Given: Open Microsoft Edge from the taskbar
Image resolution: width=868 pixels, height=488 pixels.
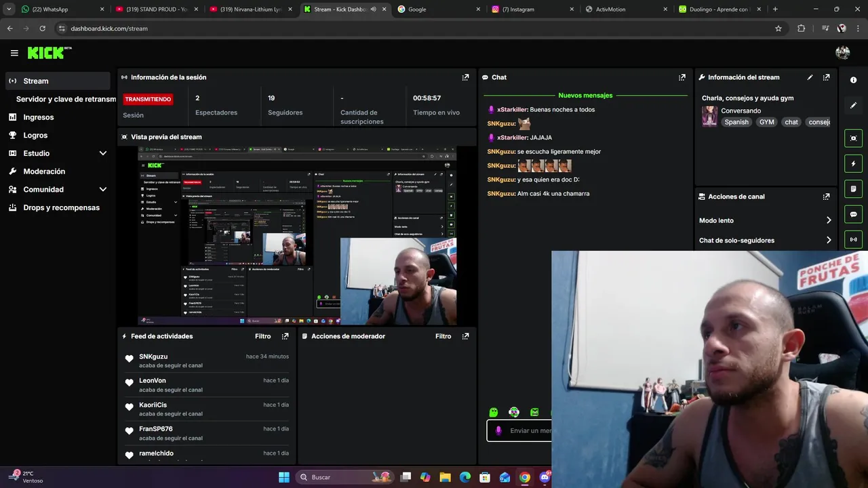Looking at the screenshot, I should tap(465, 477).
